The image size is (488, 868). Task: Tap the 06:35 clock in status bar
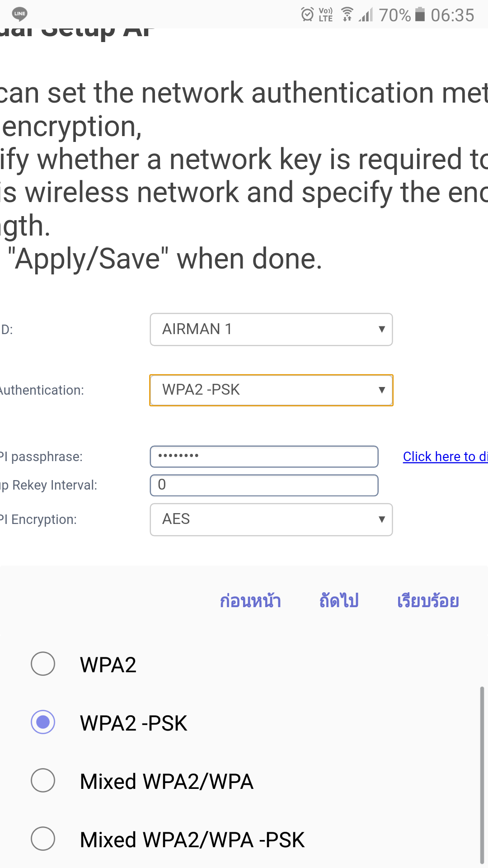tap(452, 15)
